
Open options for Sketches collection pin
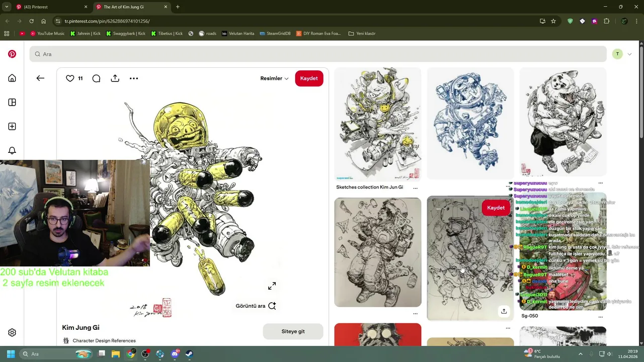coord(415,188)
